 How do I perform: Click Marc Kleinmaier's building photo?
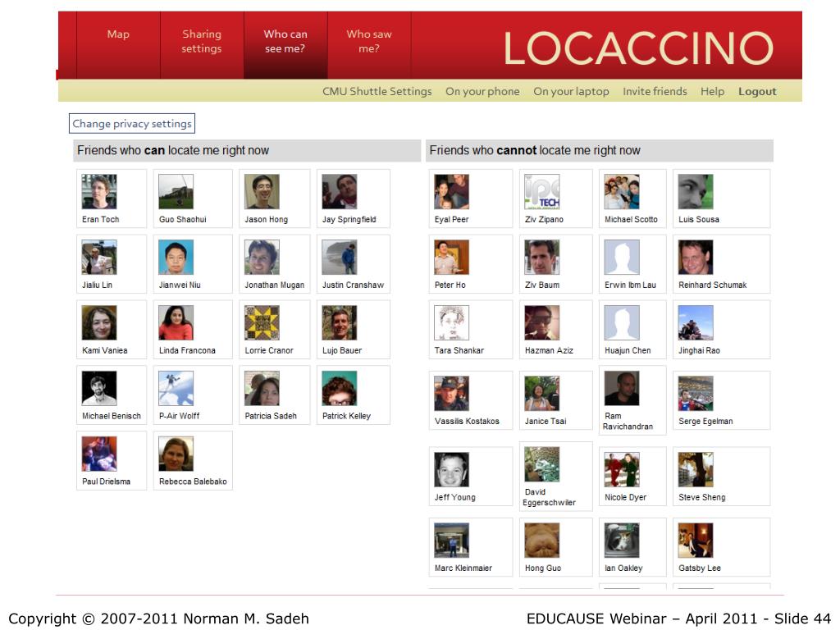tap(452, 540)
